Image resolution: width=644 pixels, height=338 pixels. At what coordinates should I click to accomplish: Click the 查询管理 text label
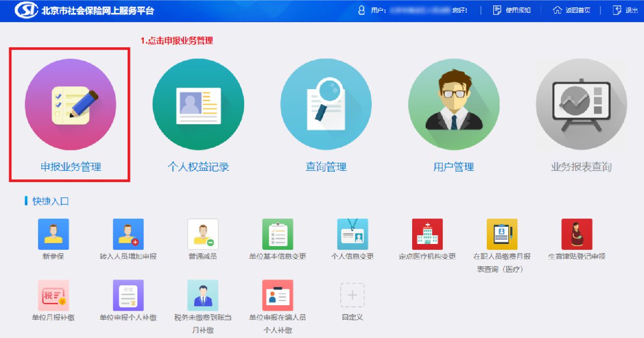(326, 167)
